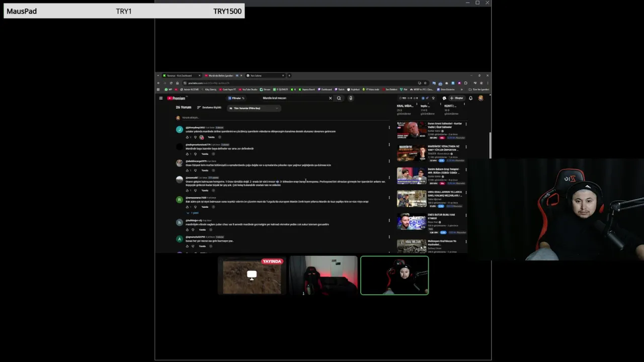Open more options for 'MARDİN'DE YERALTINDA' video
This screenshot has width=644, height=362.
tap(466, 147)
